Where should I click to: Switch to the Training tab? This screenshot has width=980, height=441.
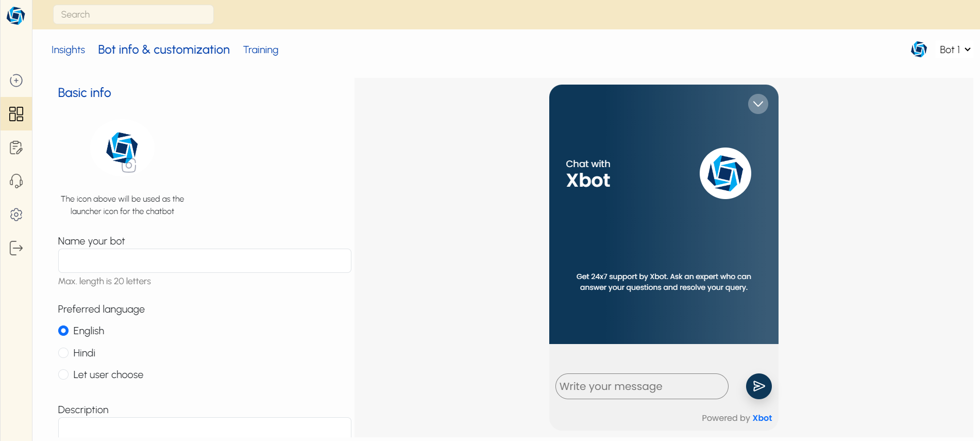pos(261,50)
